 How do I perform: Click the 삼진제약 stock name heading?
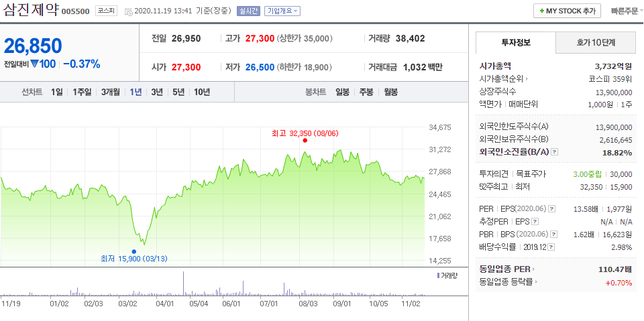[31, 10]
